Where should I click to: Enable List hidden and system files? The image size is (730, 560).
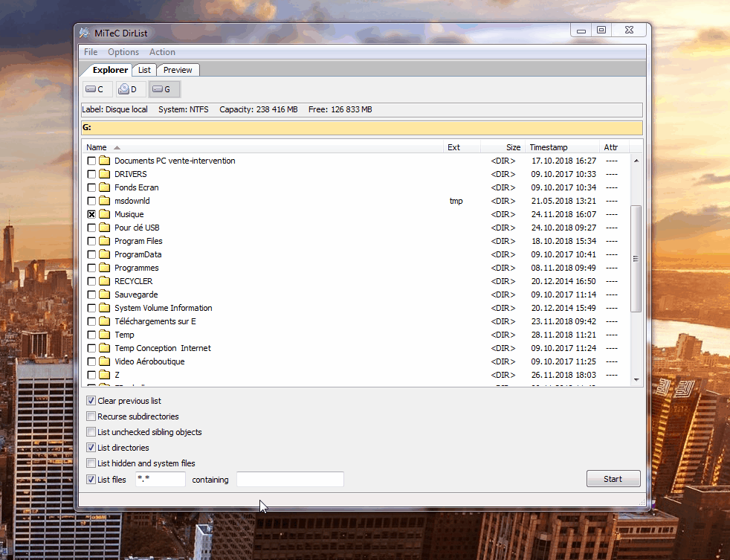91,463
